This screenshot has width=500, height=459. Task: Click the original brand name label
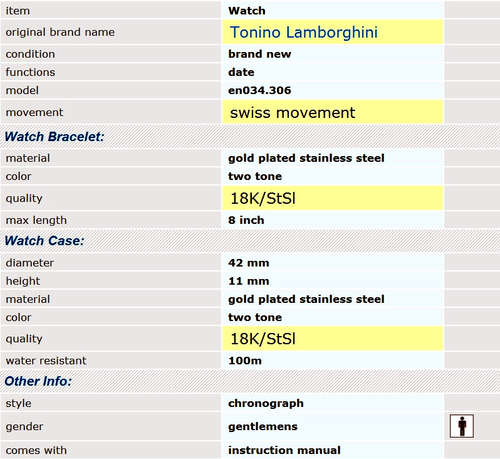click(x=60, y=32)
